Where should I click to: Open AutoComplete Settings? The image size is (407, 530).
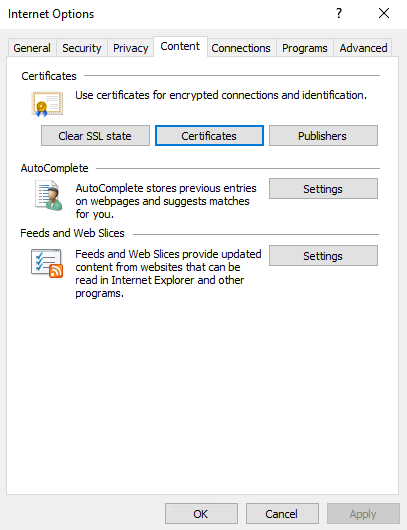[x=323, y=189]
